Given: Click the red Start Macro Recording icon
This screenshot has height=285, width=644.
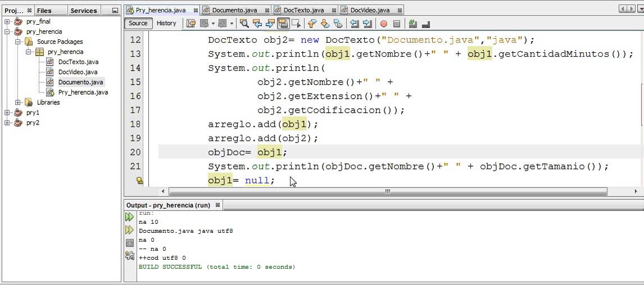Looking at the screenshot, I should tap(384, 24).
